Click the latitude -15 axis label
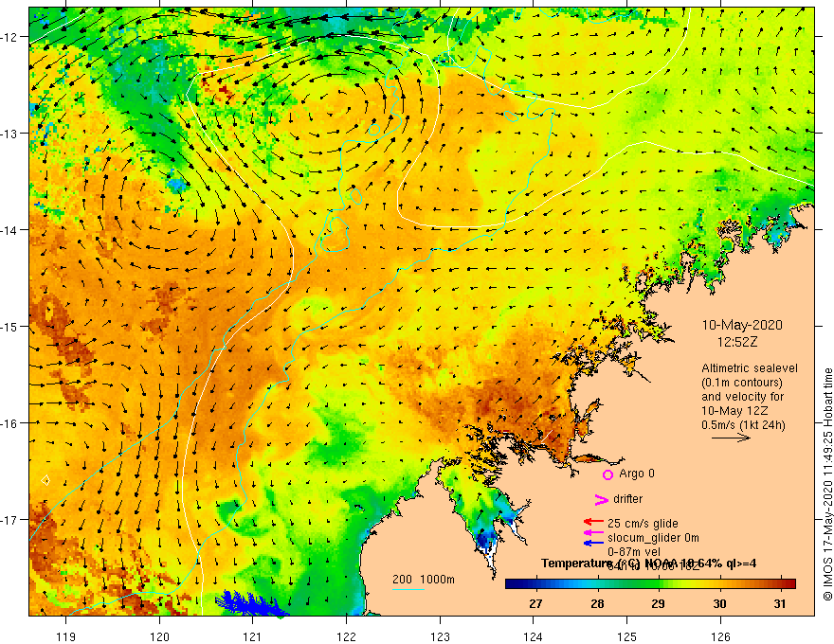 point(9,326)
